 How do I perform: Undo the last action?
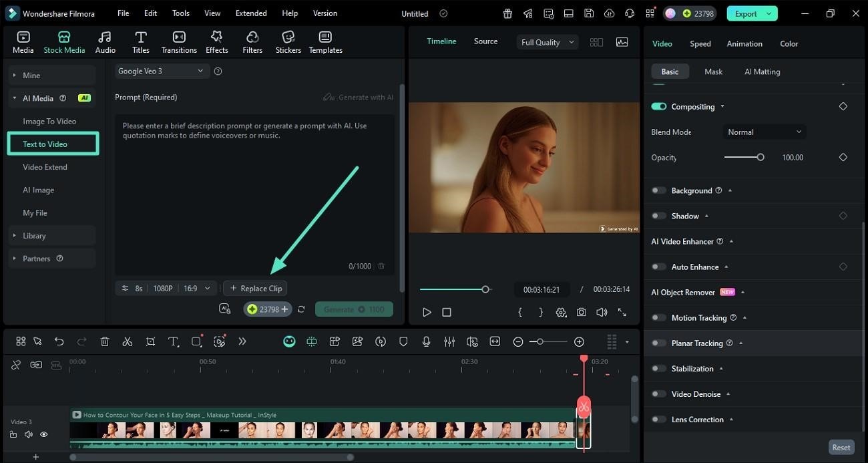[59, 341]
